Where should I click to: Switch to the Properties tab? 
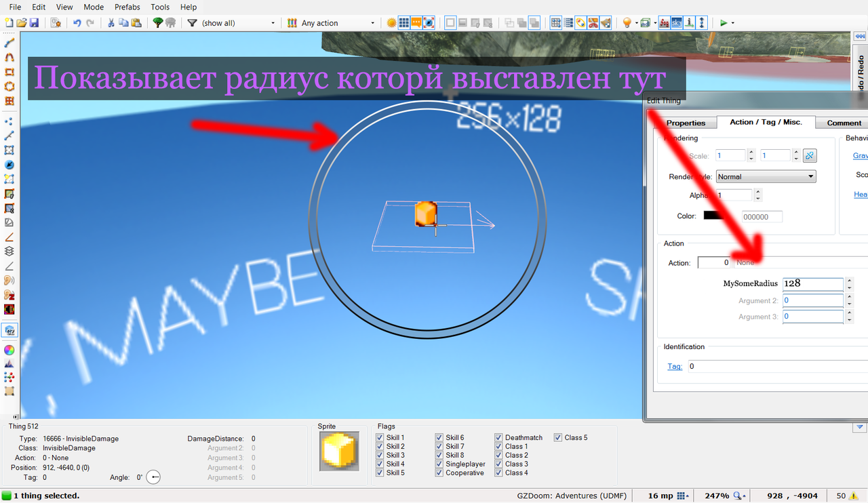(x=686, y=123)
